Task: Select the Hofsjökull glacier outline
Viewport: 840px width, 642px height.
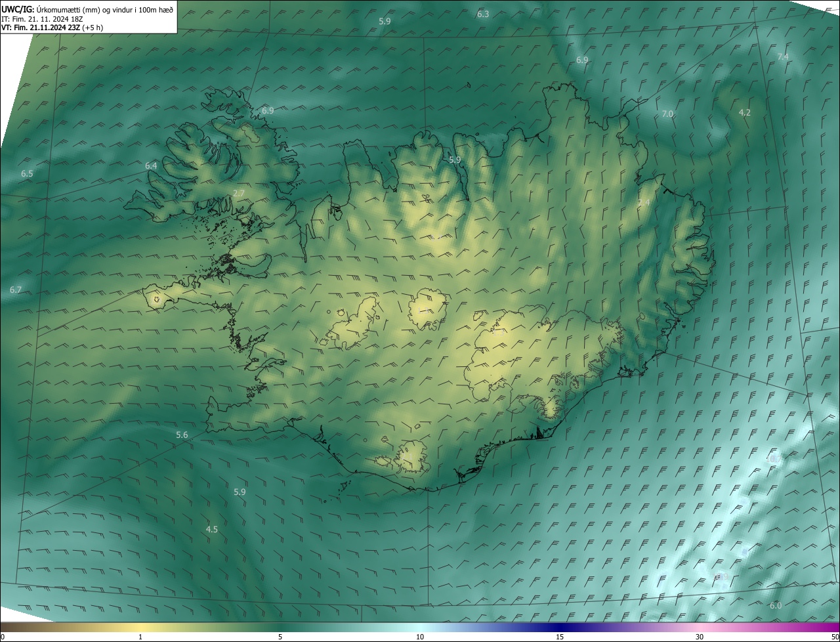Action: (427, 309)
